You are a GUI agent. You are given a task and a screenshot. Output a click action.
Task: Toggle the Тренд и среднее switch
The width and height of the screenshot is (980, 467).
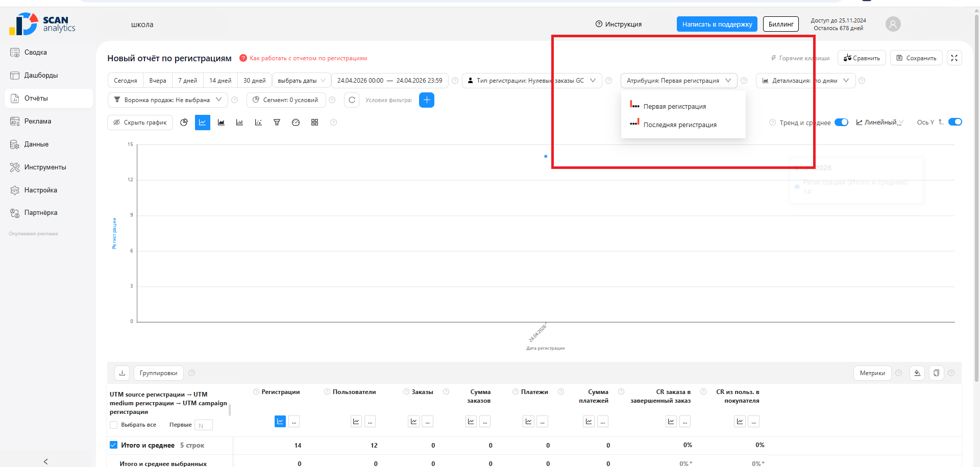click(x=841, y=122)
